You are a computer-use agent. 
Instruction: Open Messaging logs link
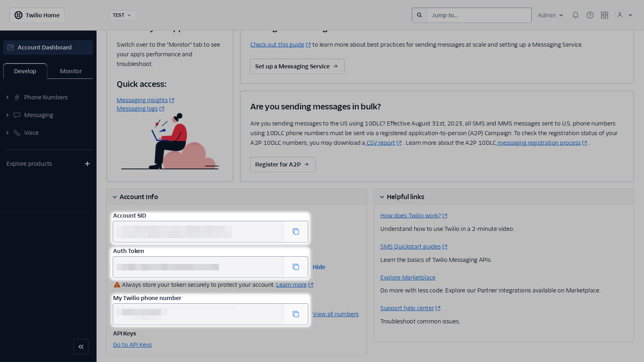(x=137, y=109)
